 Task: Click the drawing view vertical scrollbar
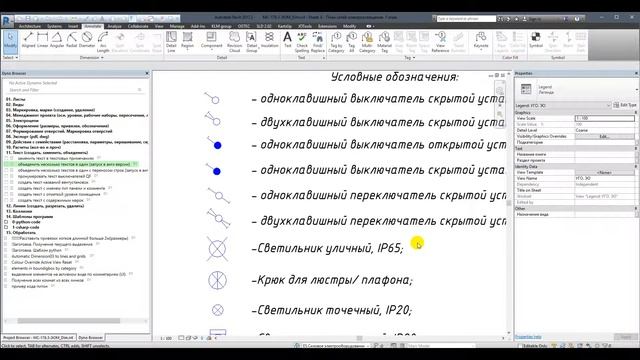coord(509,203)
